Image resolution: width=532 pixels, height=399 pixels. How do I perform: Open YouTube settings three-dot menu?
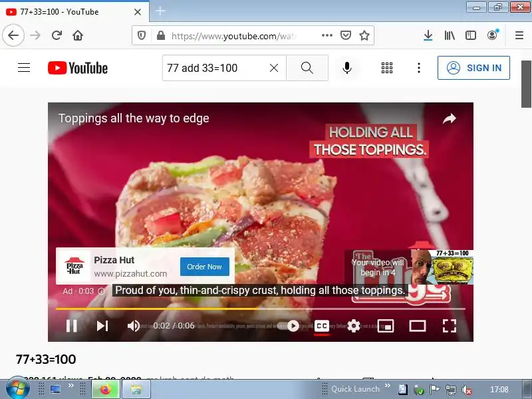coord(419,68)
